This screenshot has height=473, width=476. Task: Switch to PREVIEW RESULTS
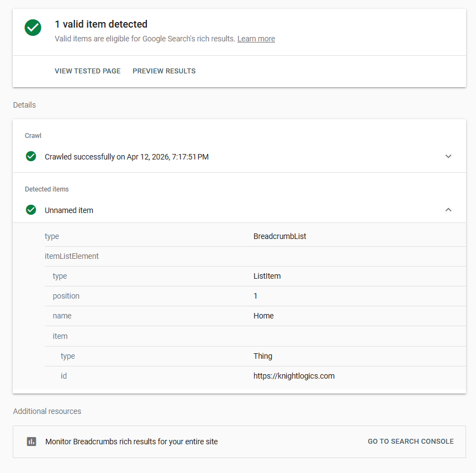click(164, 71)
